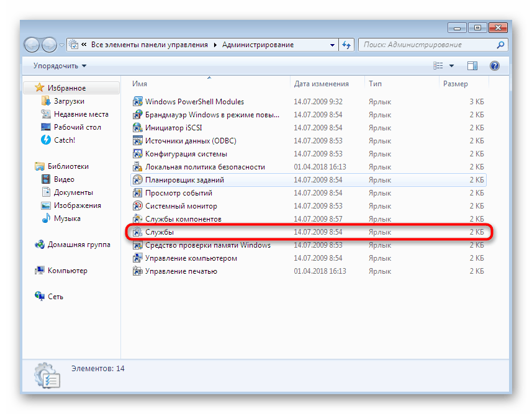Select Локальная политика безопасности icon
This screenshot has height=414, width=532.
(x=137, y=167)
